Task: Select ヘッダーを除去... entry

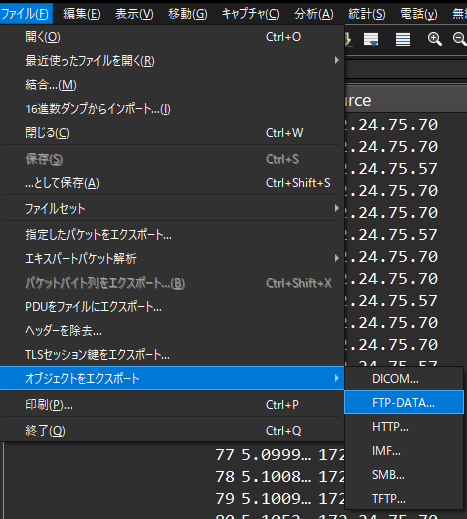Action: 172,331
